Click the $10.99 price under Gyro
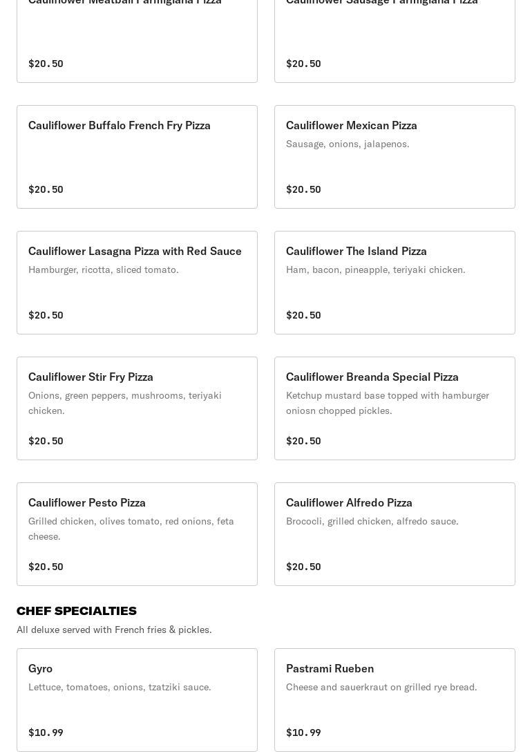This screenshot has width=532, height=756. (46, 733)
